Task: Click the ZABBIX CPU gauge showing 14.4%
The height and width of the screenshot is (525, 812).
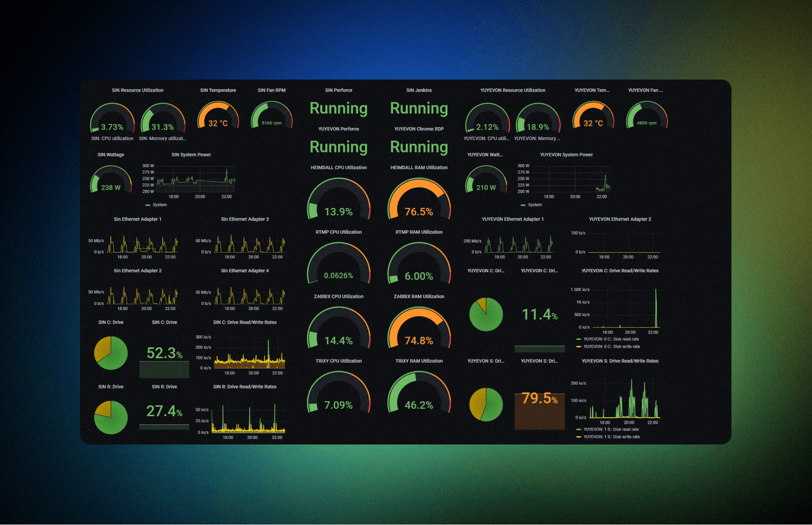Action: tap(339, 328)
